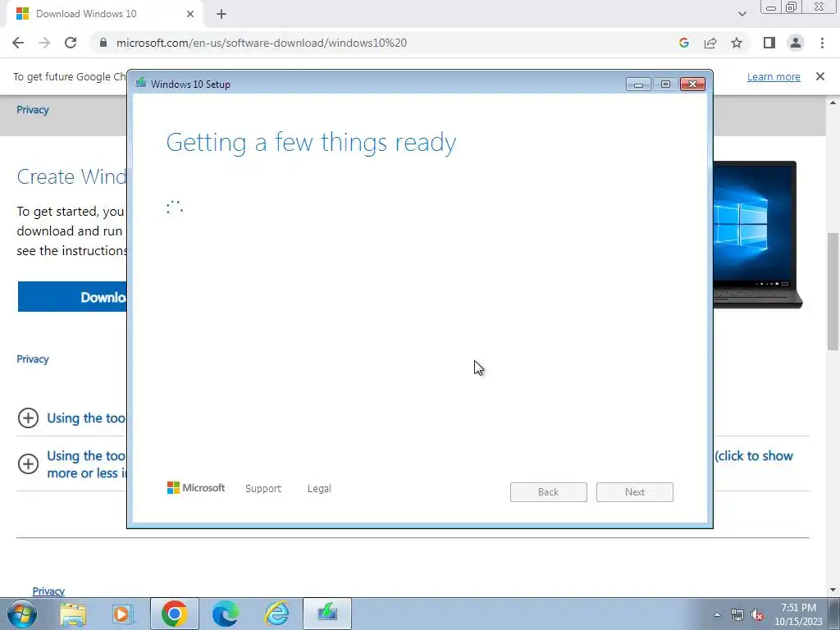This screenshot has width=840, height=630.
Task: Minimize the Windows 10 Setup window
Action: point(638,84)
